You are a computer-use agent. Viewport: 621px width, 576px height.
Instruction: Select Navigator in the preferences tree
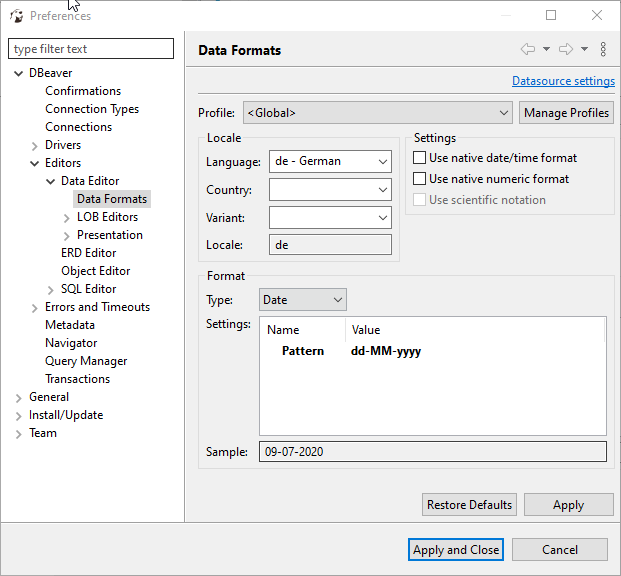coord(71,343)
